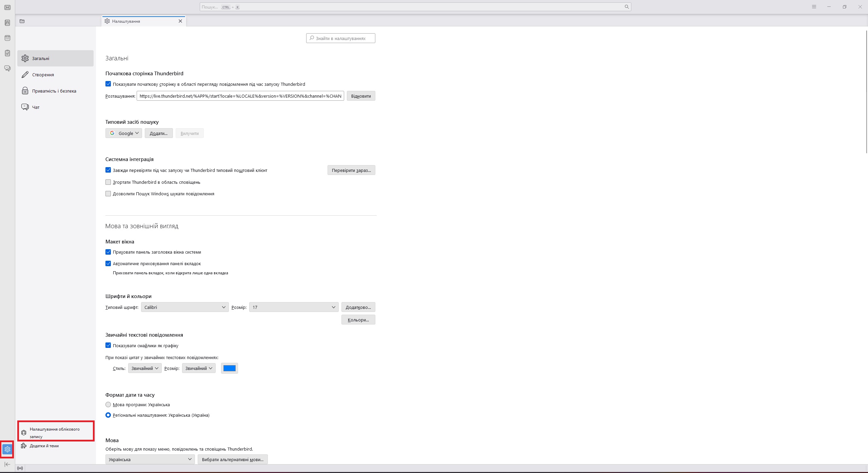The height and width of the screenshot is (473, 868).
Task: Open the hamburger application menu
Action: point(814,7)
